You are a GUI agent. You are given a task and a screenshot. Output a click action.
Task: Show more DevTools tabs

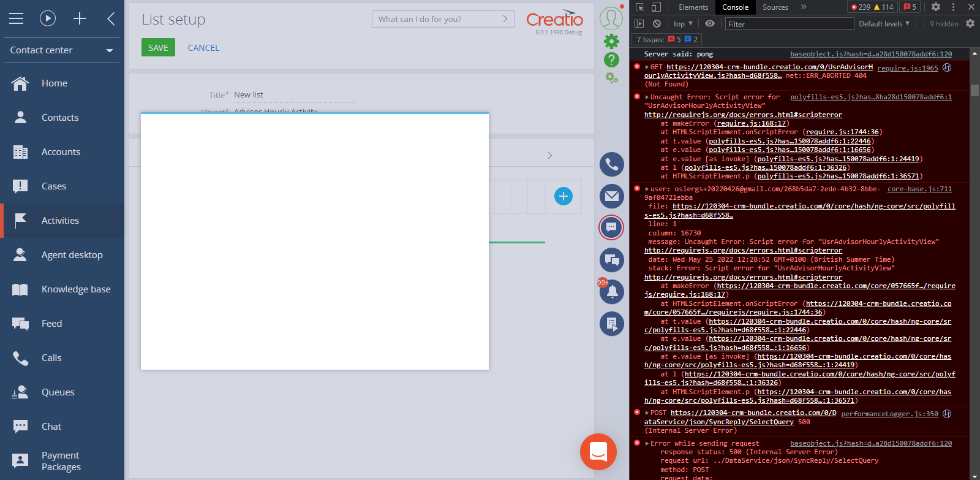804,7
